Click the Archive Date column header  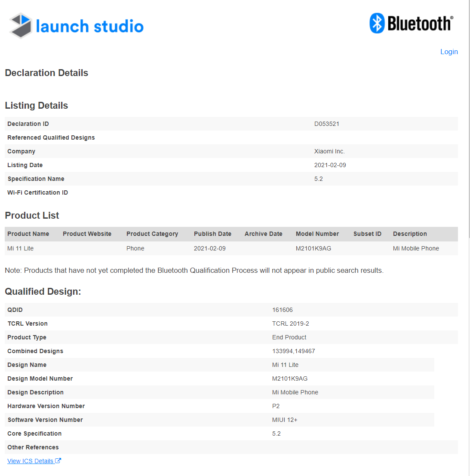pos(264,234)
